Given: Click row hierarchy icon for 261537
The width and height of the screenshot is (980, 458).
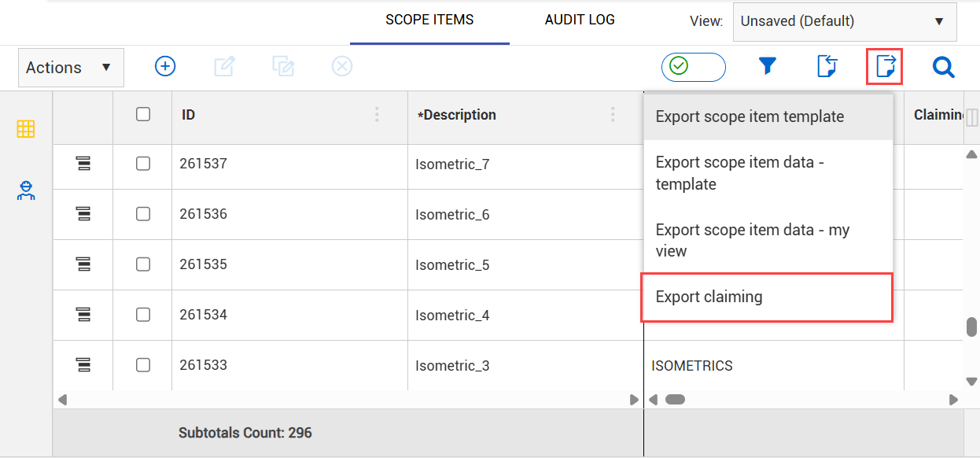Looking at the screenshot, I should [83, 164].
